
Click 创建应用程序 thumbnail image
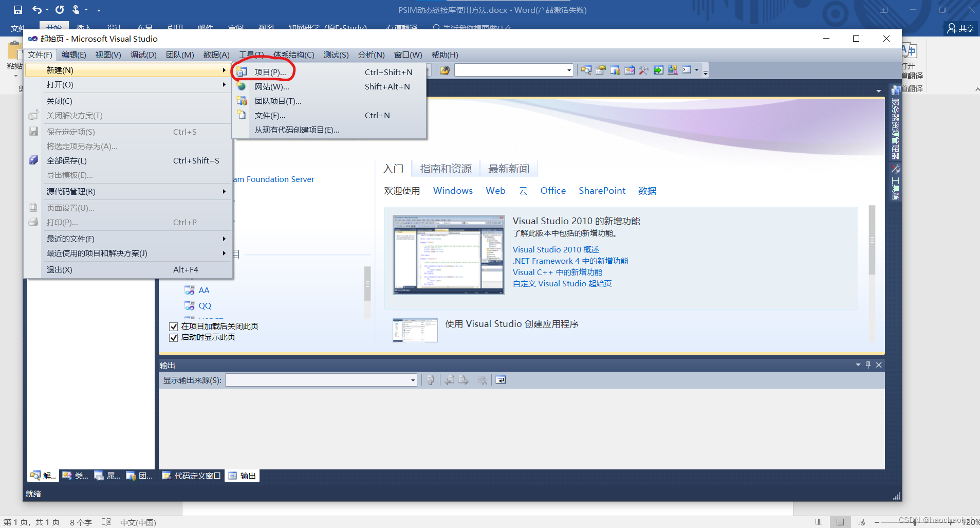point(415,330)
